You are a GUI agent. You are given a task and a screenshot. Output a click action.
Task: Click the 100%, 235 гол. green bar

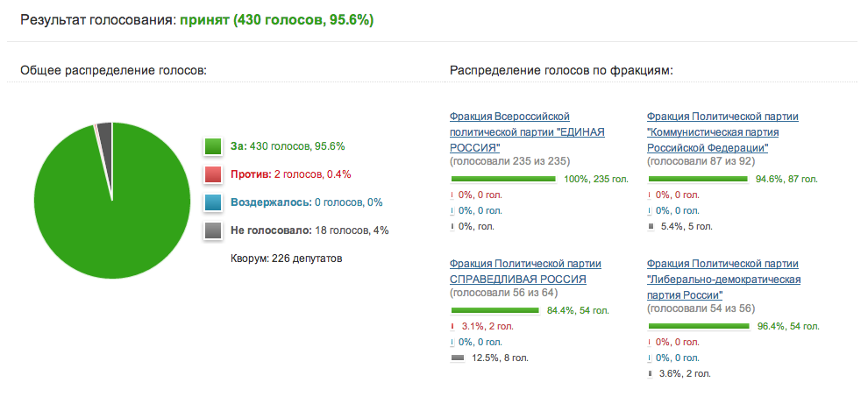tap(503, 179)
